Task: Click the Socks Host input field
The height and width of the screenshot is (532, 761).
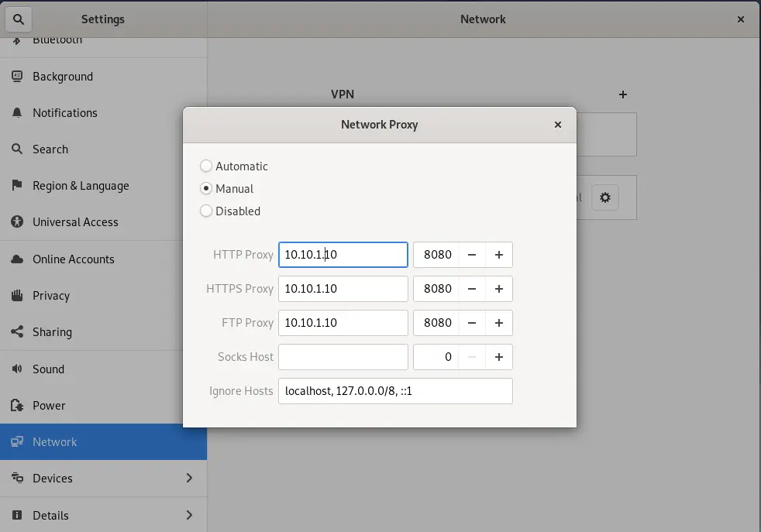Action: click(x=343, y=357)
